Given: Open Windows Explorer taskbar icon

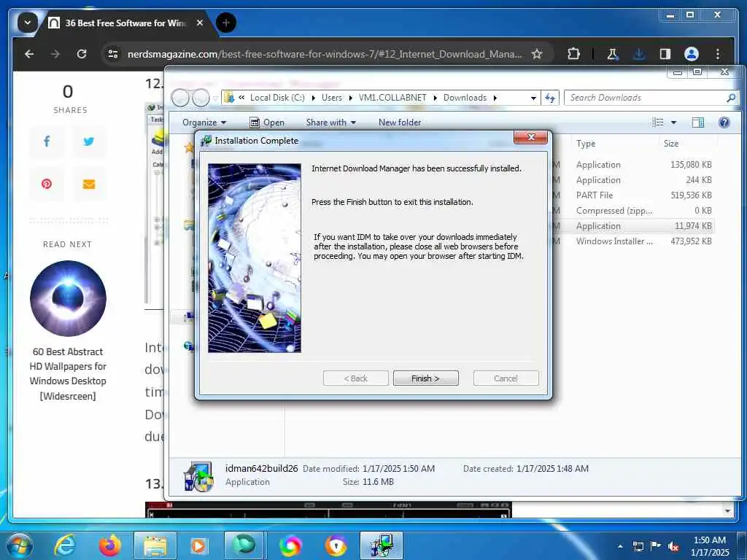Looking at the screenshot, I should coord(155,545).
